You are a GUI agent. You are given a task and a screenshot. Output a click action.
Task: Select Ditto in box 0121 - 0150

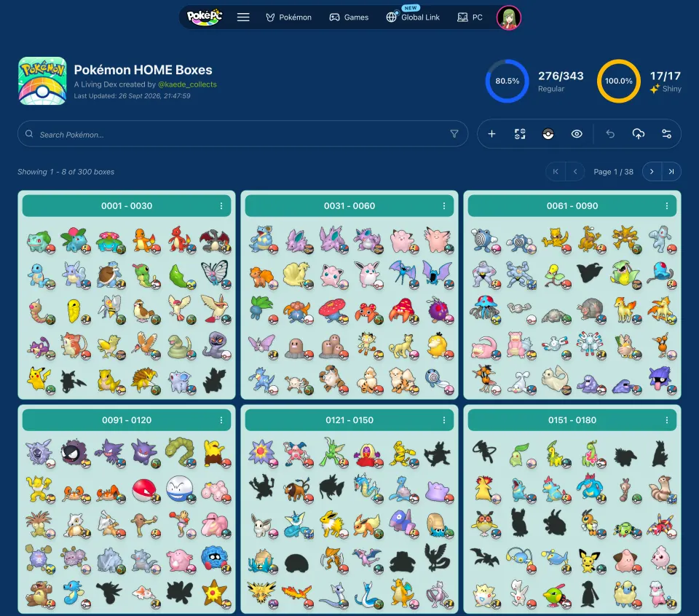[x=438, y=490]
